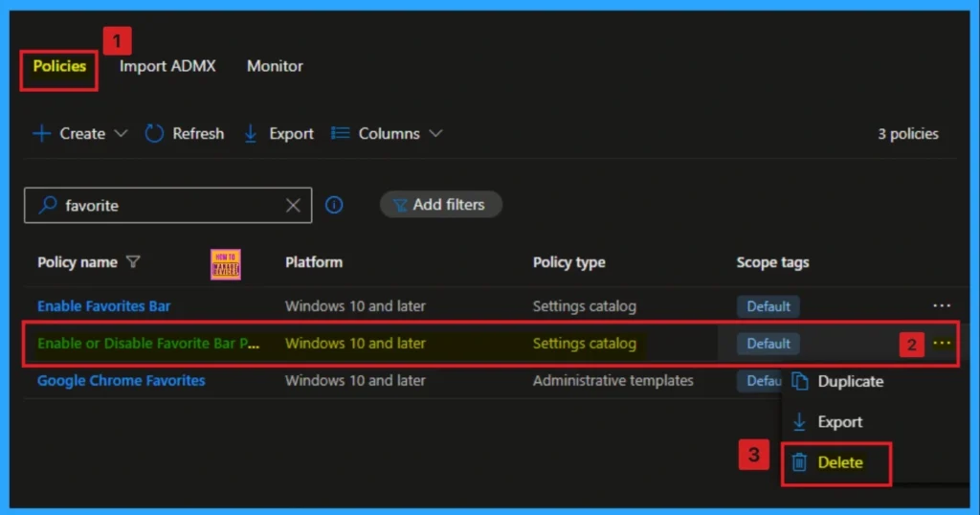Viewport: 980px width, 515px height.
Task: Click the Policy type column header
Action: [x=568, y=262]
